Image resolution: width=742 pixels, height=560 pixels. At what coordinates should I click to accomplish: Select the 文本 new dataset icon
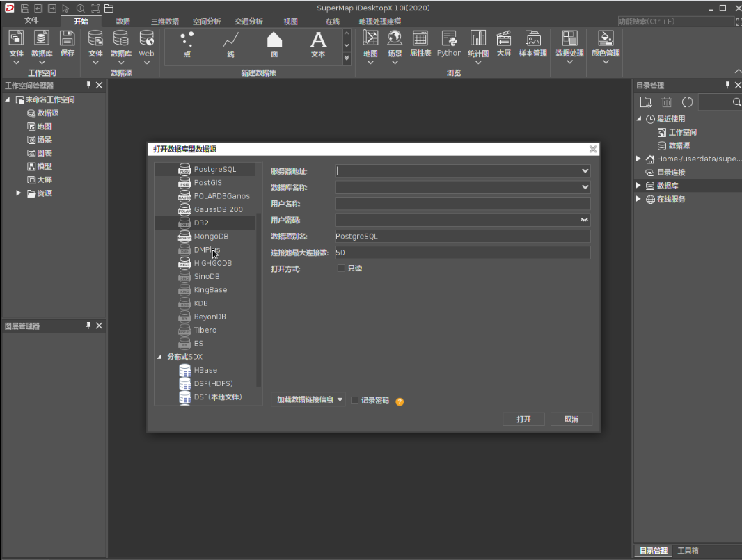(x=318, y=45)
